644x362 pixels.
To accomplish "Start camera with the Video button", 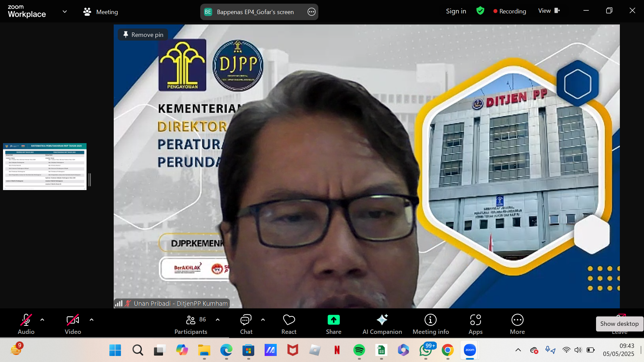I will point(73,324).
